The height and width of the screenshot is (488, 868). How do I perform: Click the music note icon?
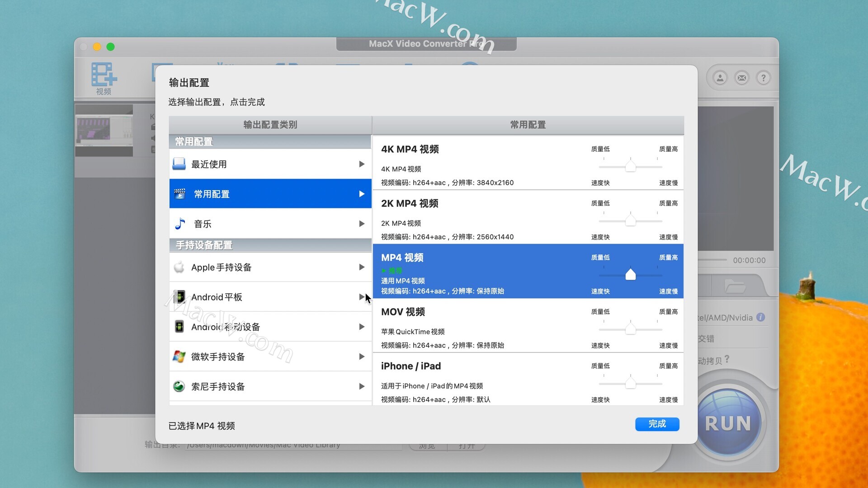180,224
